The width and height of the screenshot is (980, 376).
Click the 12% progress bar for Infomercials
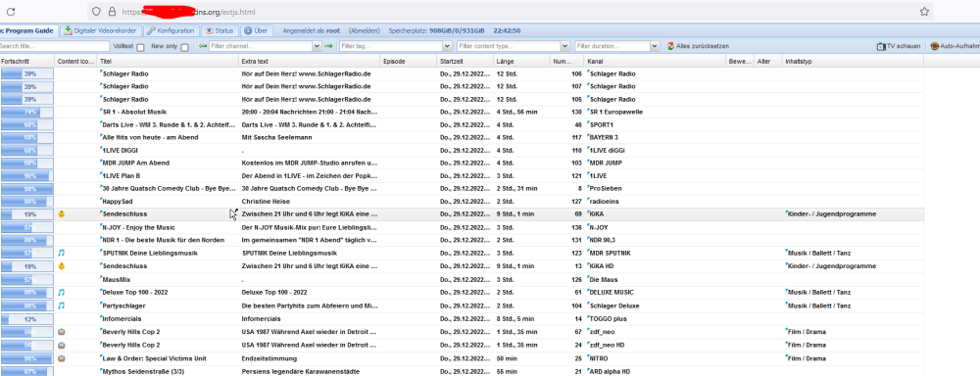click(26, 318)
